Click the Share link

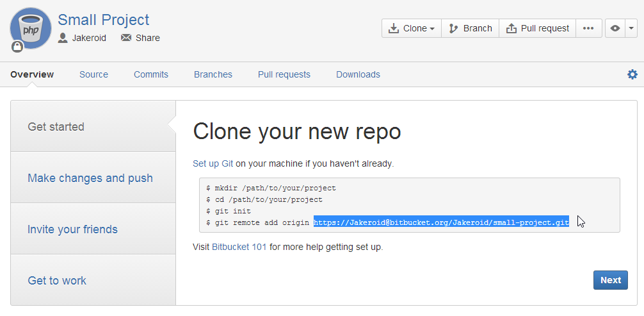tap(147, 38)
